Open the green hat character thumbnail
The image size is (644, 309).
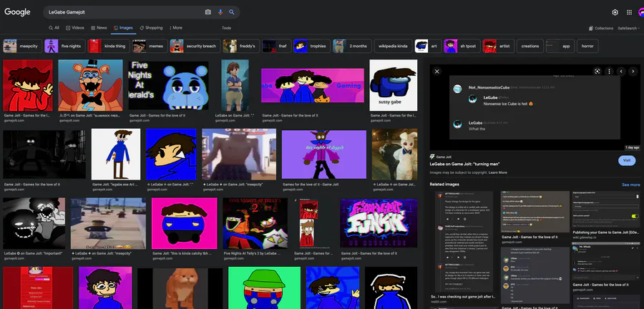pyautogui.click(x=264, y=288)
